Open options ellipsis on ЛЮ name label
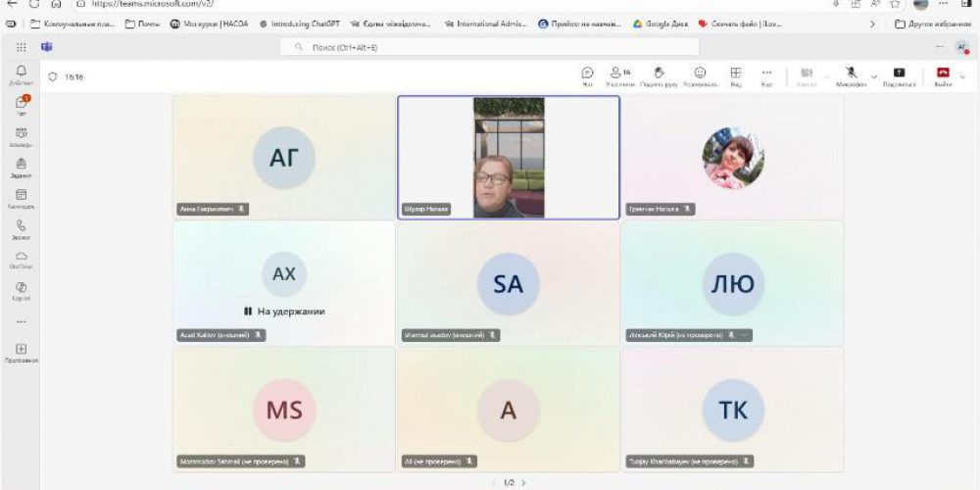The height and width of the screenshot is (490, 980). pos(744,335)
